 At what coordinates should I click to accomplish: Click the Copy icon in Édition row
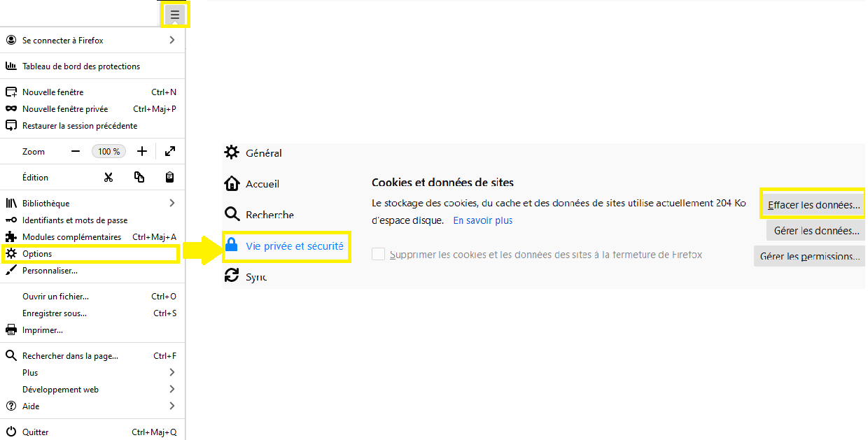pyautogui.click(x=139, y=178)
